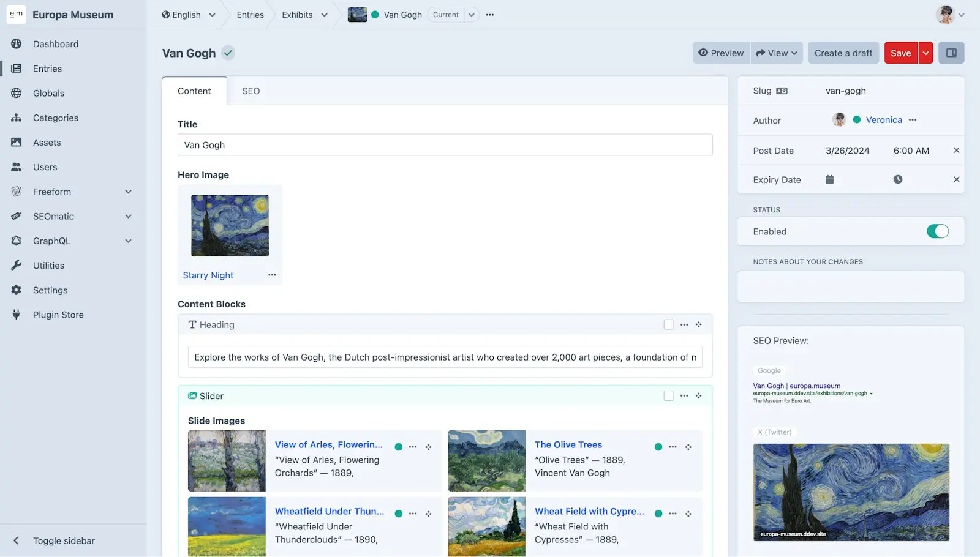Open the Users people icon
The height and width of the screenshot is (557, 980).
[17, 167]
